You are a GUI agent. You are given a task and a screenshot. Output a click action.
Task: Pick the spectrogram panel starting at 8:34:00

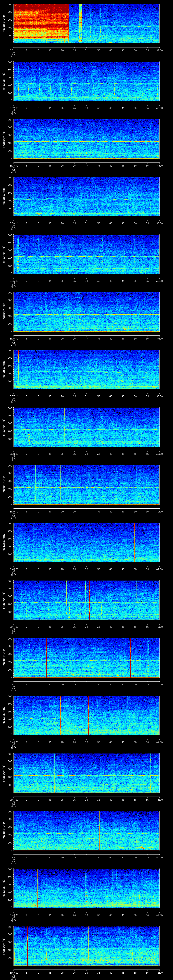[x=86, y=197]
